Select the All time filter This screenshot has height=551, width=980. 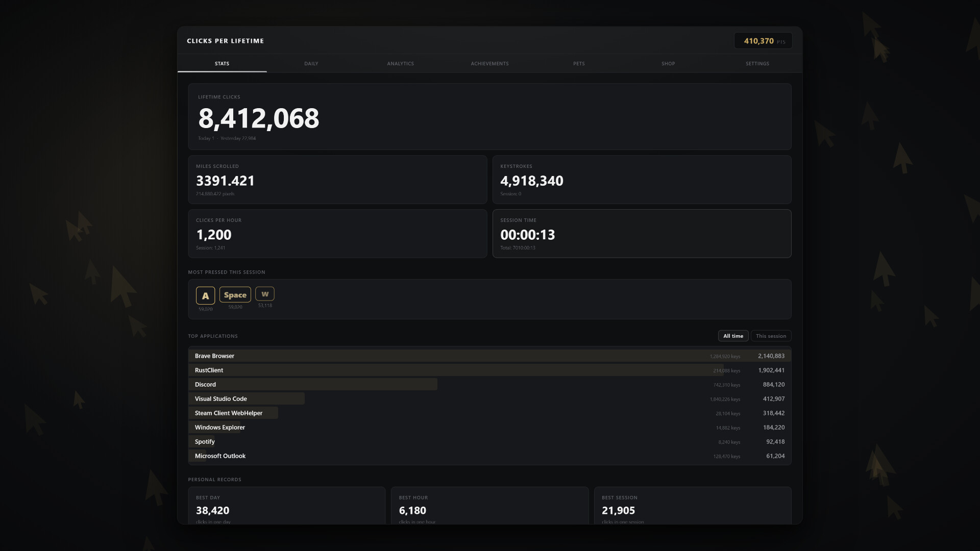(733, 336)
